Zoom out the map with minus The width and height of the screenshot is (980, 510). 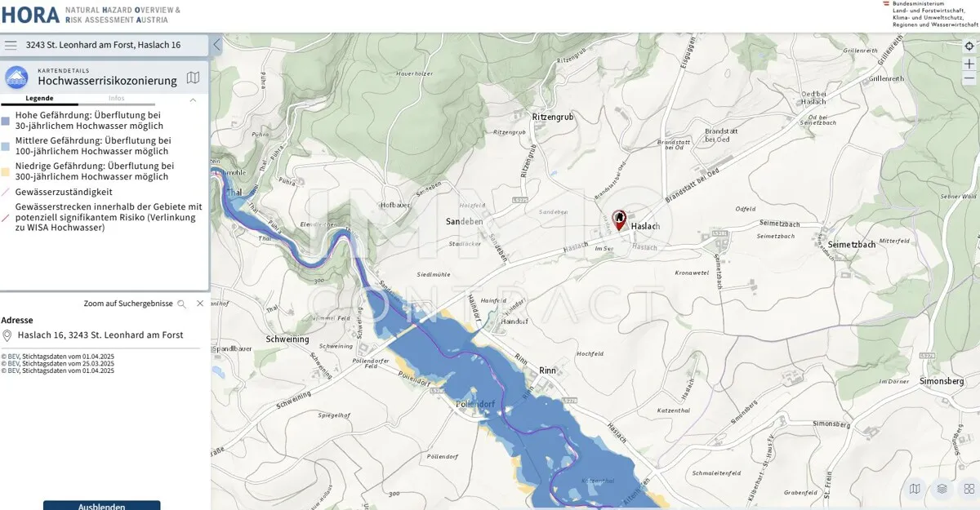coord(969,78)
